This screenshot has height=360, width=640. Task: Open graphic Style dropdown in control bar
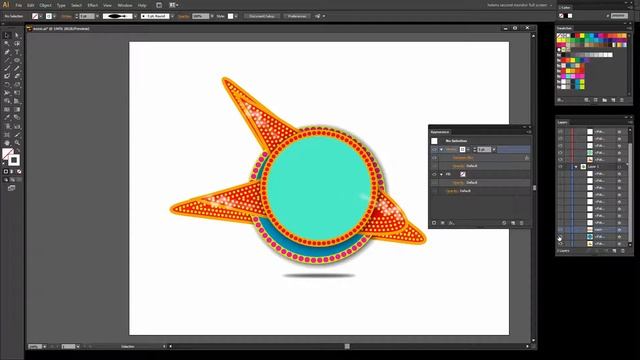(x=236, y=16)
